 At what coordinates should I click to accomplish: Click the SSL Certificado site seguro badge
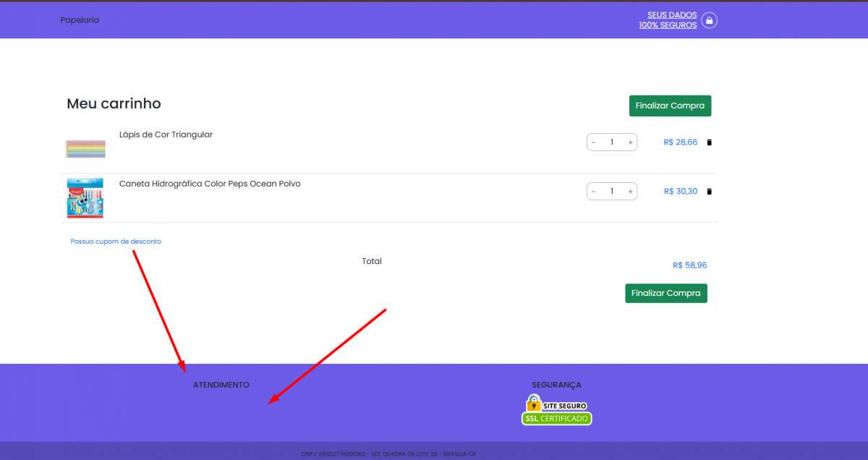[x=556, y=410]
